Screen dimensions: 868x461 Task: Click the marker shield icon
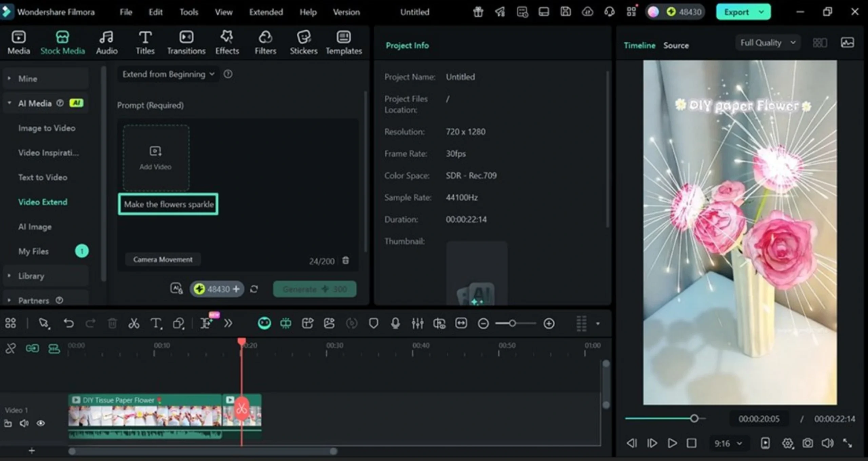(x=373, y=323)
